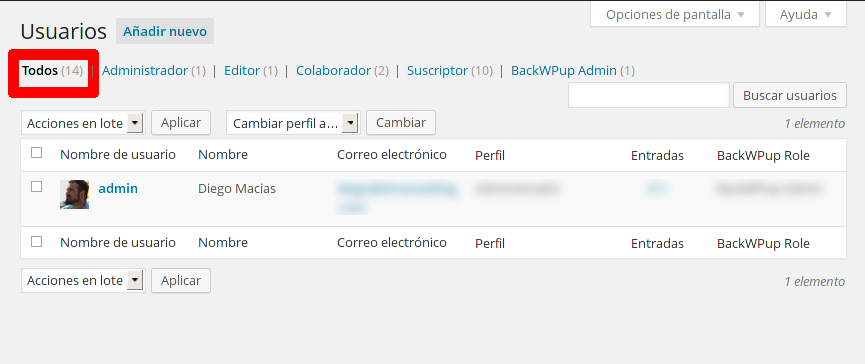The height and width of the screenshot is (364, 865).
Task: Open the Opciones de pantalla panel
Action: 675,14
